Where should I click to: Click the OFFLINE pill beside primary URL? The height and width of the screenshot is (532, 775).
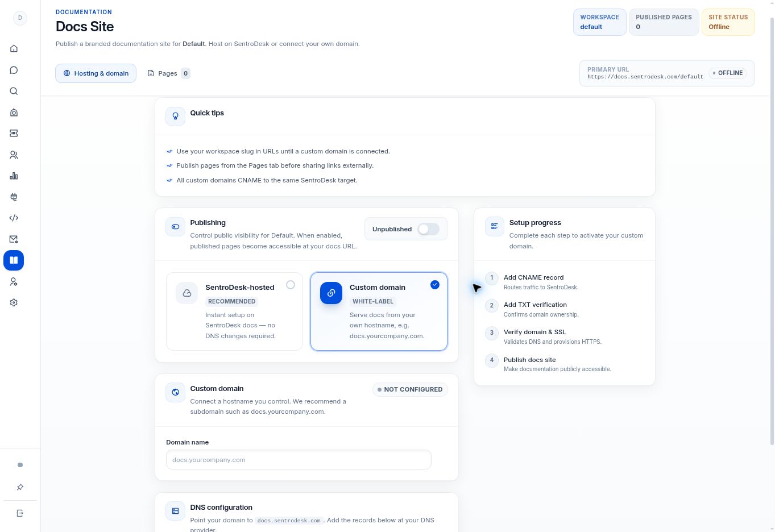(727, 73)
